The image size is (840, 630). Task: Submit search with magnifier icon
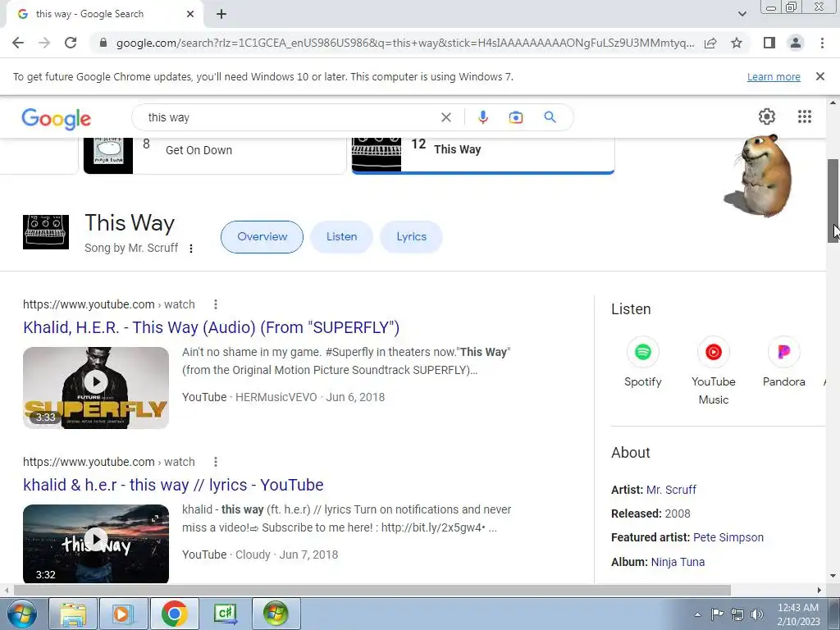point(550,116)
